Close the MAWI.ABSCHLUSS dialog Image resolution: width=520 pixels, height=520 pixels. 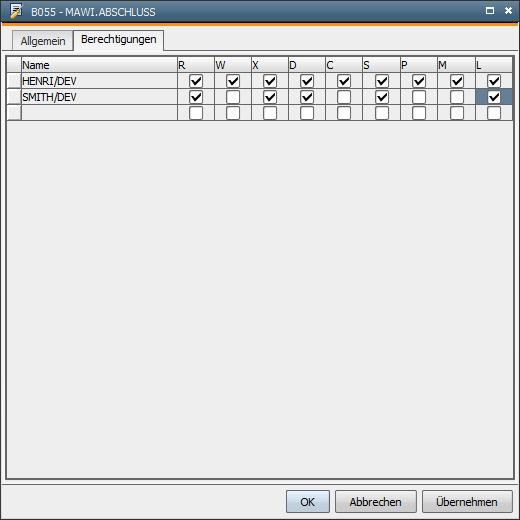click(508, 11)
